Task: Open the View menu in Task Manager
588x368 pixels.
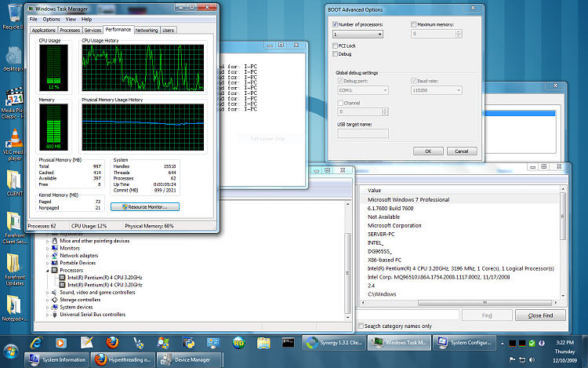Action: [71, 19]
